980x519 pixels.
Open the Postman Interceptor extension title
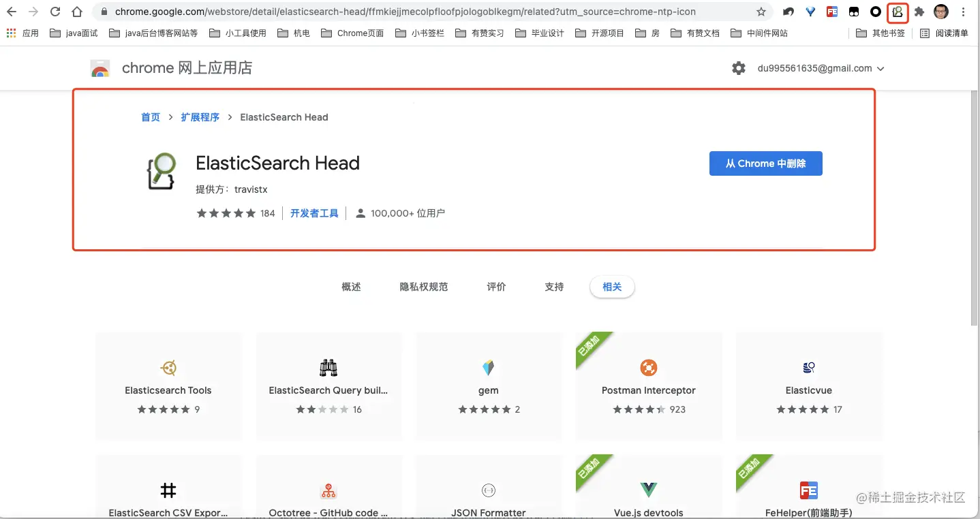tap(649, 390)
